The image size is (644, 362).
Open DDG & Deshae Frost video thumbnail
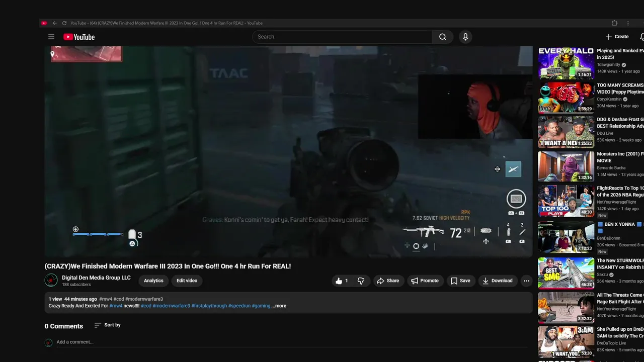click(x=566, y=132)
